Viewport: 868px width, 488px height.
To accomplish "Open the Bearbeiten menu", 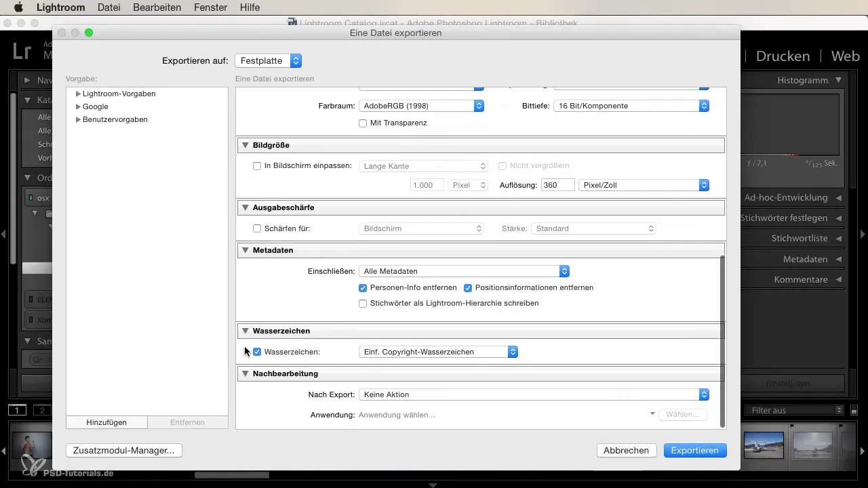I will click(x=158, y=7).
